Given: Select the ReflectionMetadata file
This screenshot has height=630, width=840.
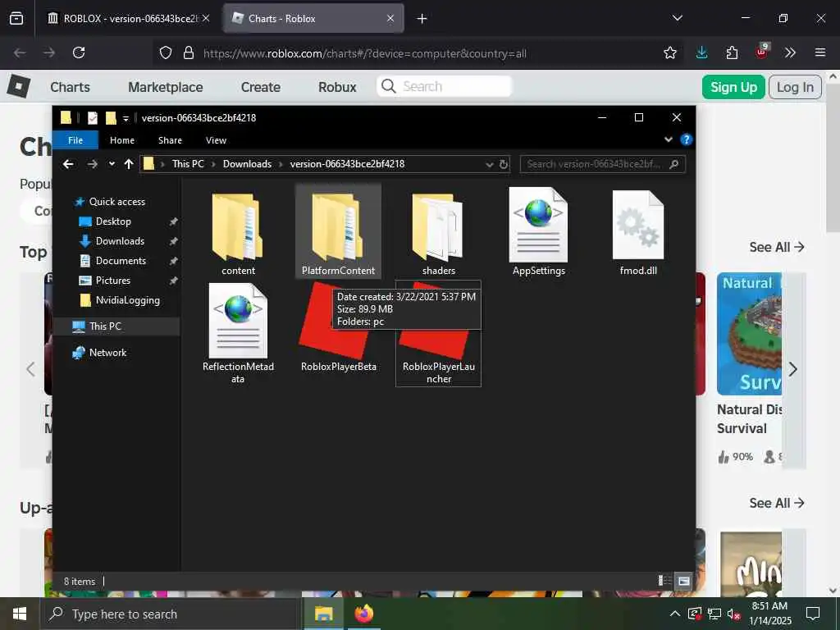Looking at the screenshot, I should click(238, 333).
